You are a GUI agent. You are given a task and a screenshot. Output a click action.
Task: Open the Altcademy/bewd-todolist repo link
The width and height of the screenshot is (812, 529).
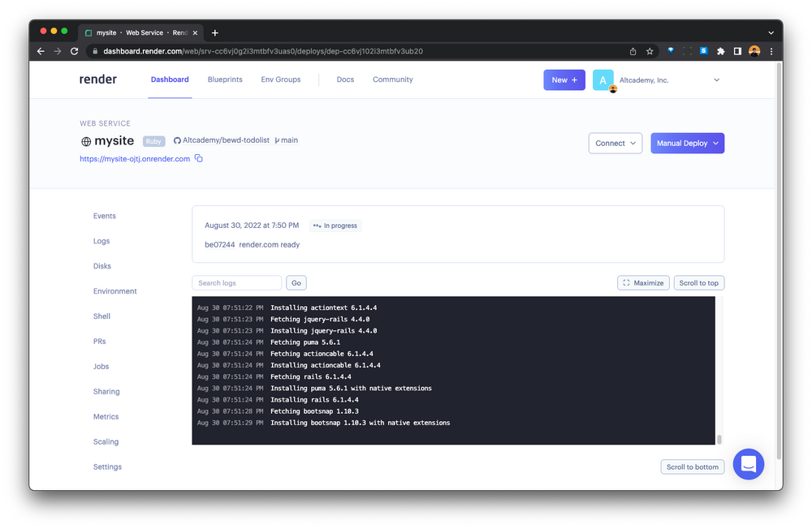point(226,140)
